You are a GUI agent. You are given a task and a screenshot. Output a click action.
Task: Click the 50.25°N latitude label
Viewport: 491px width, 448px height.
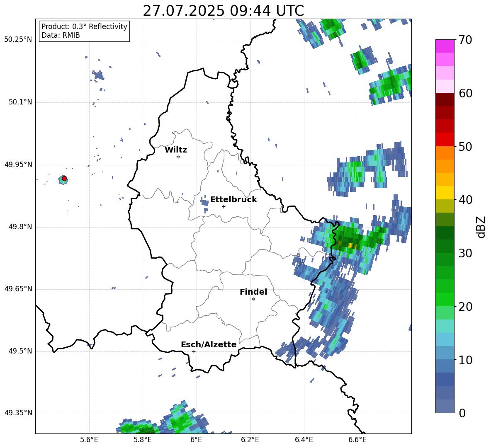pos(18,40)
